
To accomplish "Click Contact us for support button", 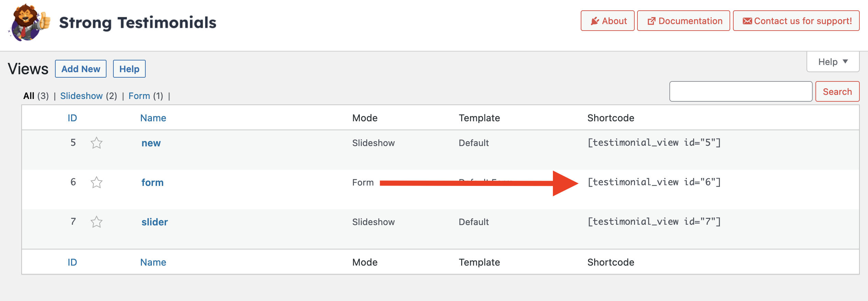I will 796,21.
